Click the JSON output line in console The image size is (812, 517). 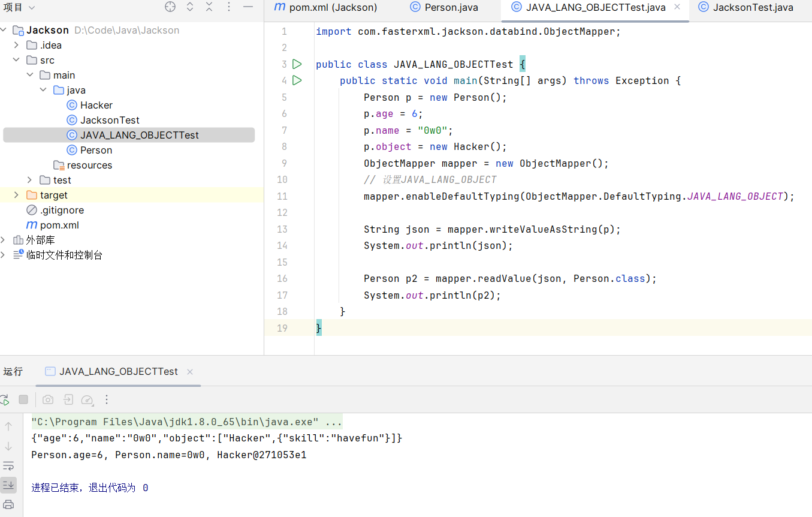click(x=216, y=438)
